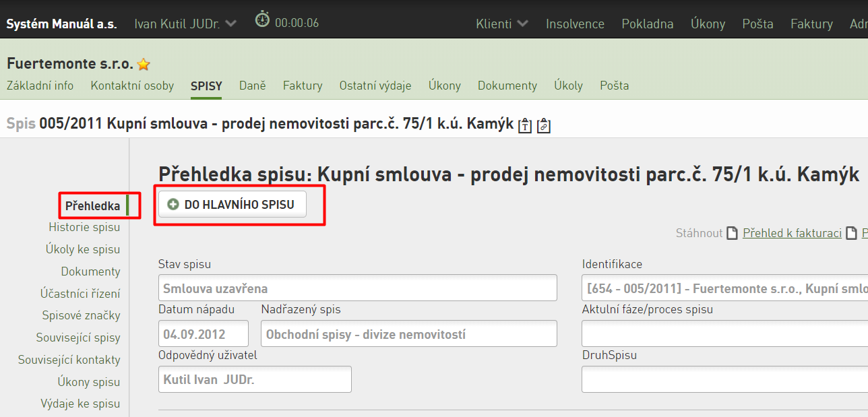Click the document icon at far right of Stáhnout row
This screenshot has height=417, width=868.
(852, 233)
